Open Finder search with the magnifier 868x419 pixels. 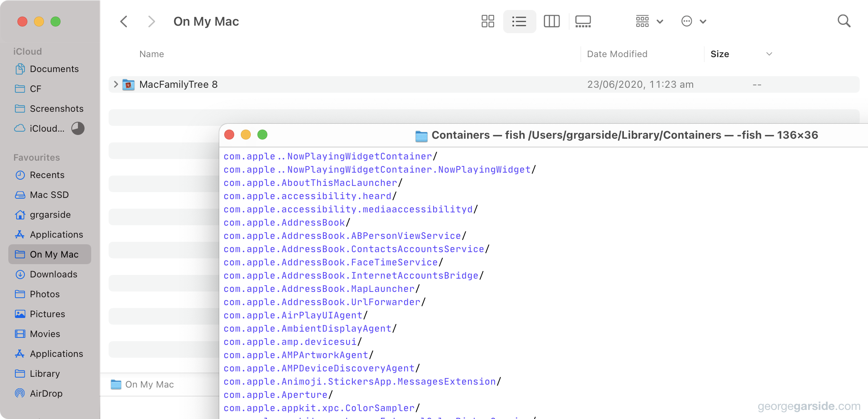[844, 21]
